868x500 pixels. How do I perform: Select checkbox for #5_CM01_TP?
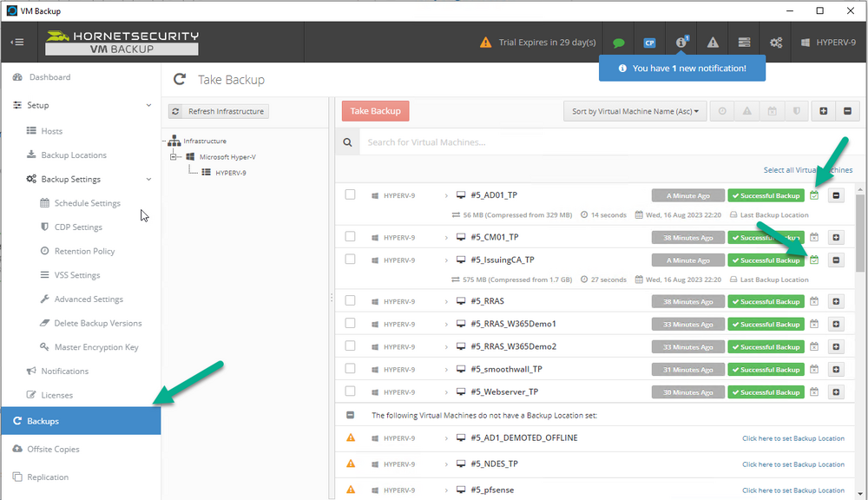350,237
